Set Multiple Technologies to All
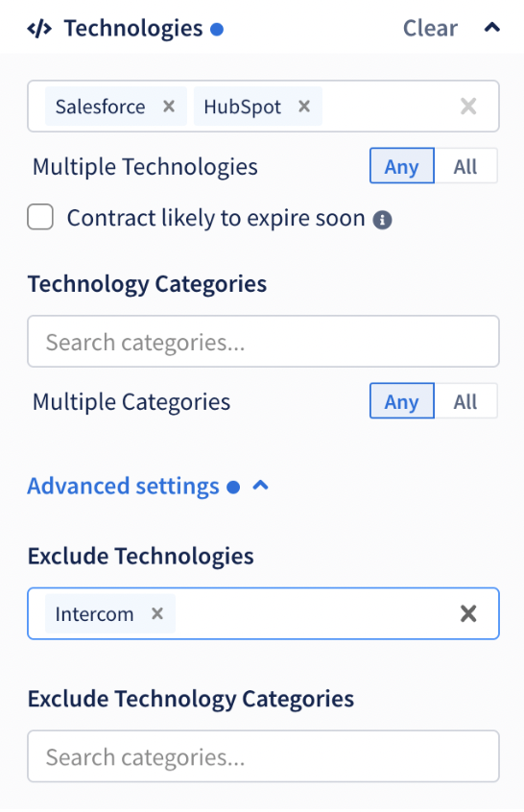This screenshot has height=812, width=524. pyautogui.click(x=465, y=166)
